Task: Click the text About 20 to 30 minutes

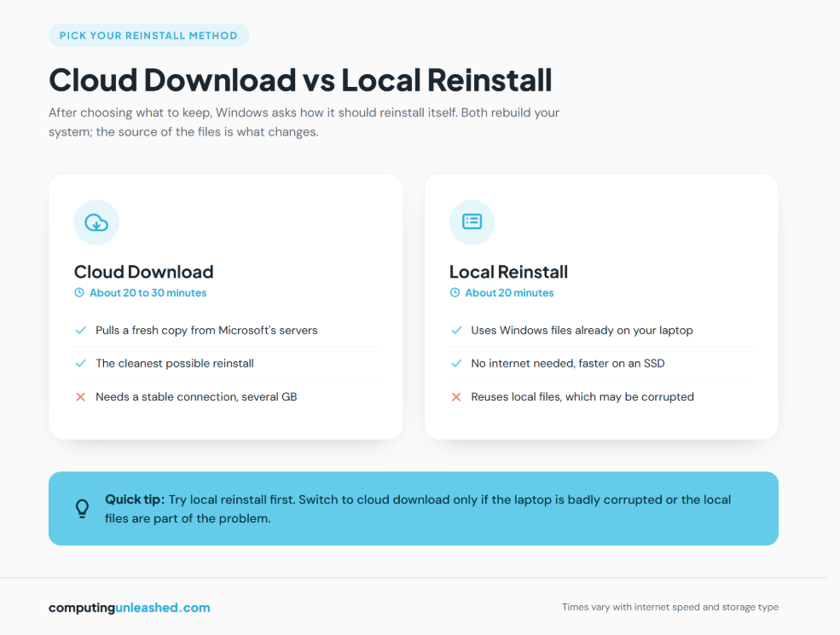Action: 148,293
